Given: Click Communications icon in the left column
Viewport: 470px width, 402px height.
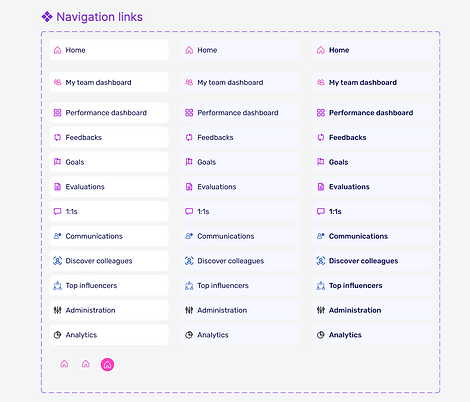Looking at the screenshot, I should point(57,236).
